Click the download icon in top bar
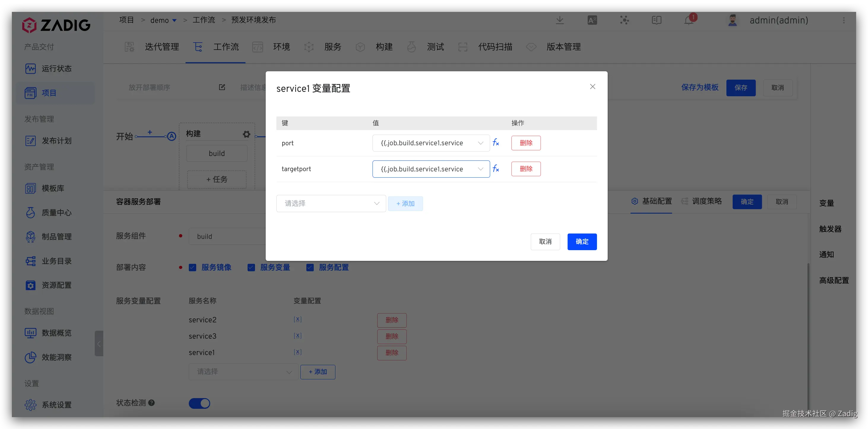Viewport: 868px width, 429px height. pos(560,20)
